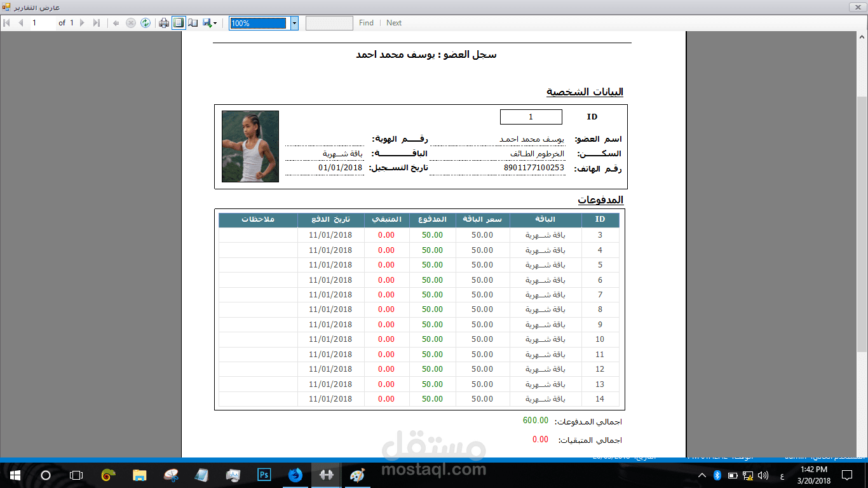Click Back to parent report arrow
The height and width of the screenshot is (488, 868).
(x=116, y=23)
